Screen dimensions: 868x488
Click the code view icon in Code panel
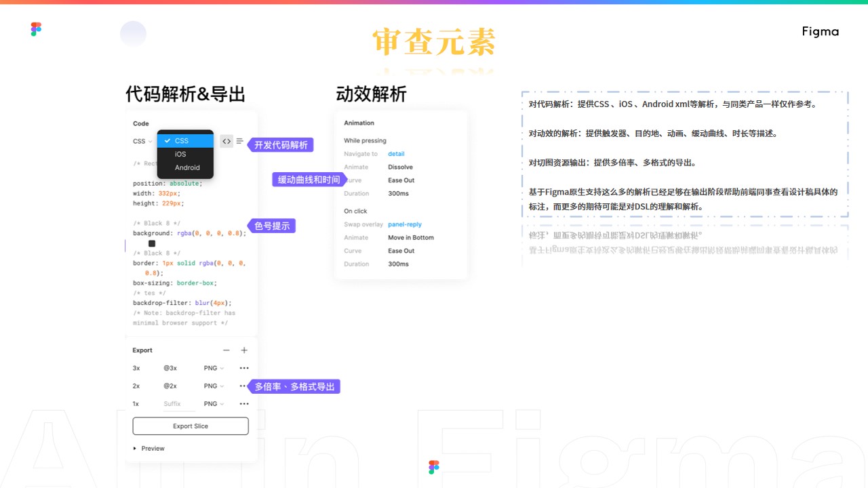coord(226,141)
